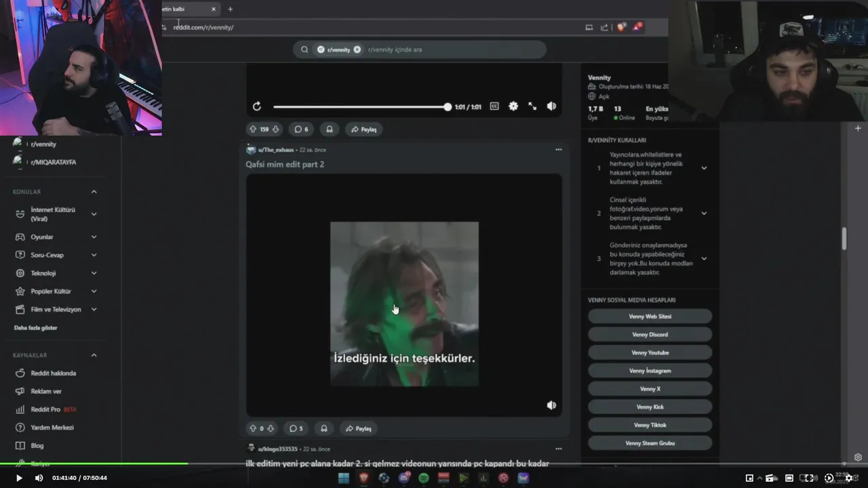Screen dimensions: 868x488
Task: Open Reddit video player settings gear
Action: click(x=513, y=106)
